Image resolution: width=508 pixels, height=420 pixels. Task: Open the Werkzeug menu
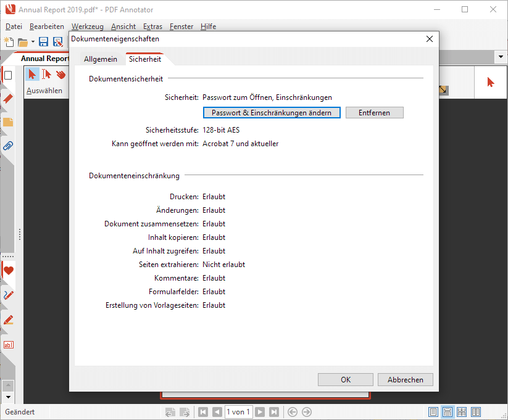click(x=87, y=27)
